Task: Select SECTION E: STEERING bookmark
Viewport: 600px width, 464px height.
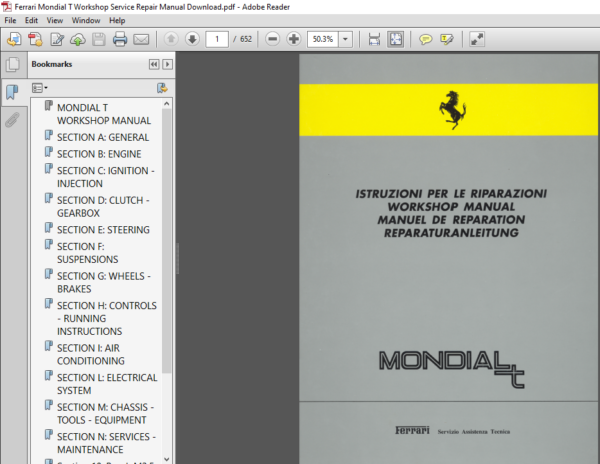Action: [x=103, y=230]
